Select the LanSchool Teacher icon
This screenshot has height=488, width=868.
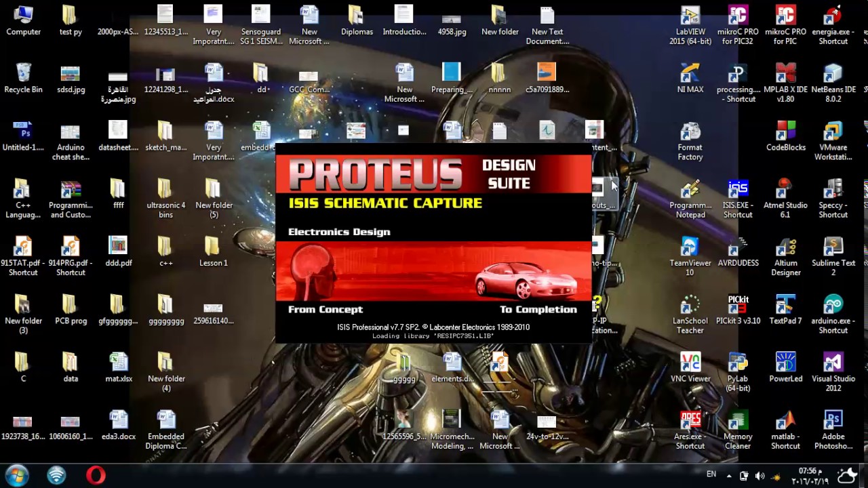[690, 314]
